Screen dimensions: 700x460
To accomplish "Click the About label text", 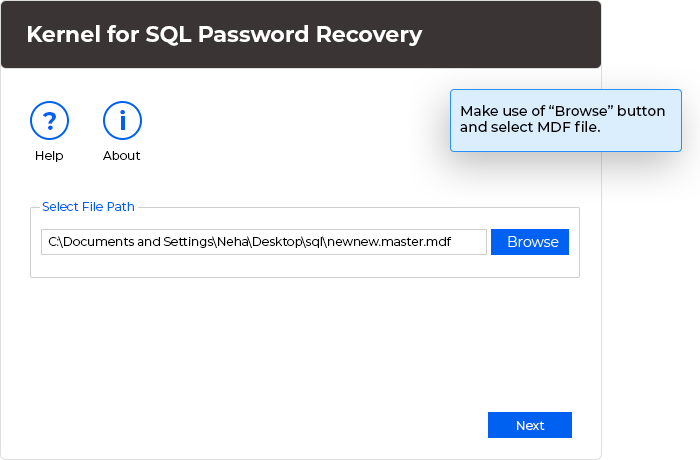I will pos(121,155).
